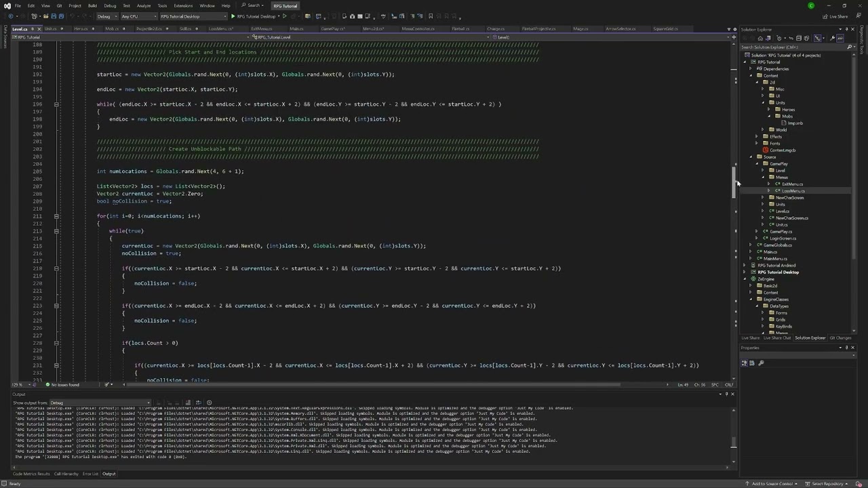Viewport: 868px width, 488px height.
Task: Click the Open File folder icon
Action: [45, 16]
